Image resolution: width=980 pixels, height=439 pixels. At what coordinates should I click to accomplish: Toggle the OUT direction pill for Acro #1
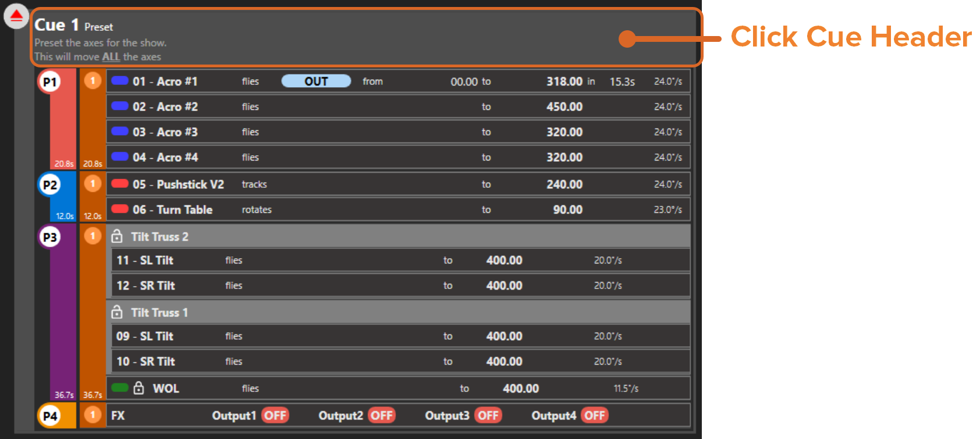pyautogui.click(x=316, y=81)
